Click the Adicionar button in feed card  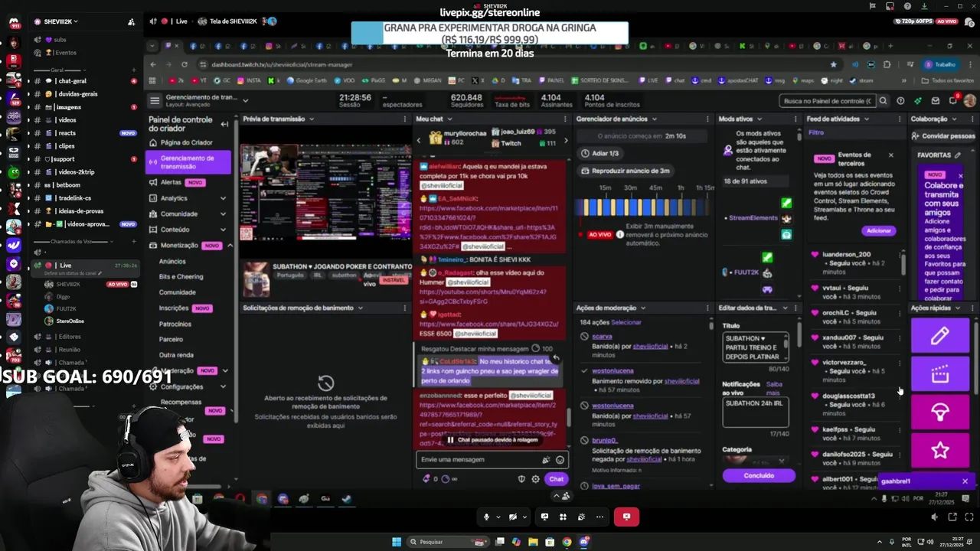pyautogui.click(x=878, y=230)
